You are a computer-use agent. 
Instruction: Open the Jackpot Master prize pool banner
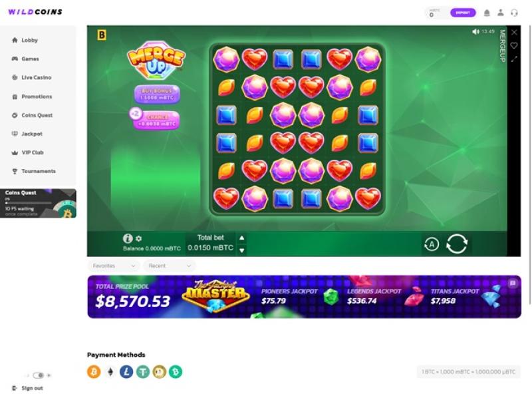pyautogui.click(x=304, y=297)
